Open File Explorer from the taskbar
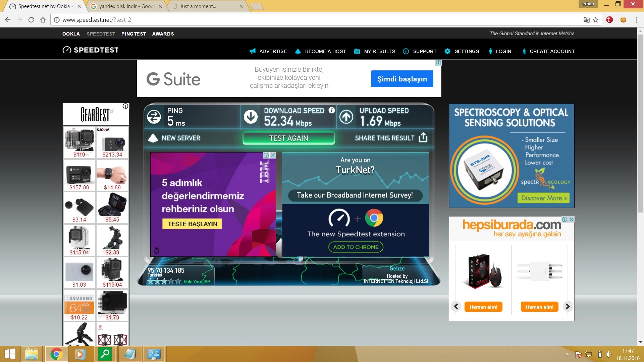The image size is (644, 362). pos(31,354)
